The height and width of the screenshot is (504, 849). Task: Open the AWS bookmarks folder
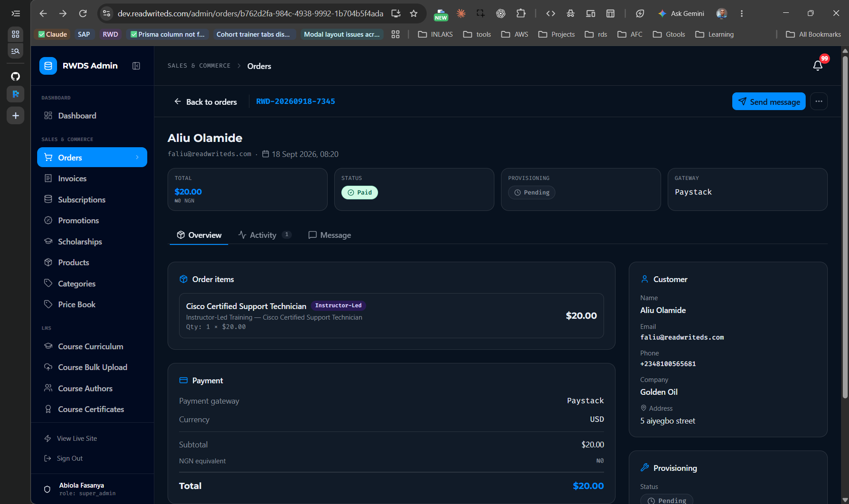point(515,34)
